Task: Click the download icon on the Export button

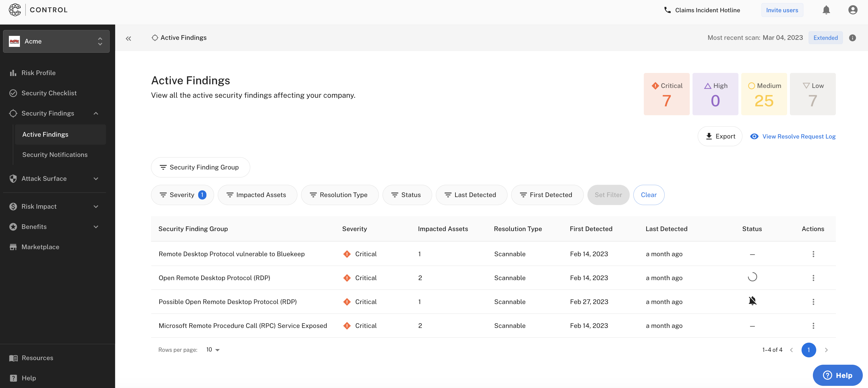Action: click(x=709, y=136)
